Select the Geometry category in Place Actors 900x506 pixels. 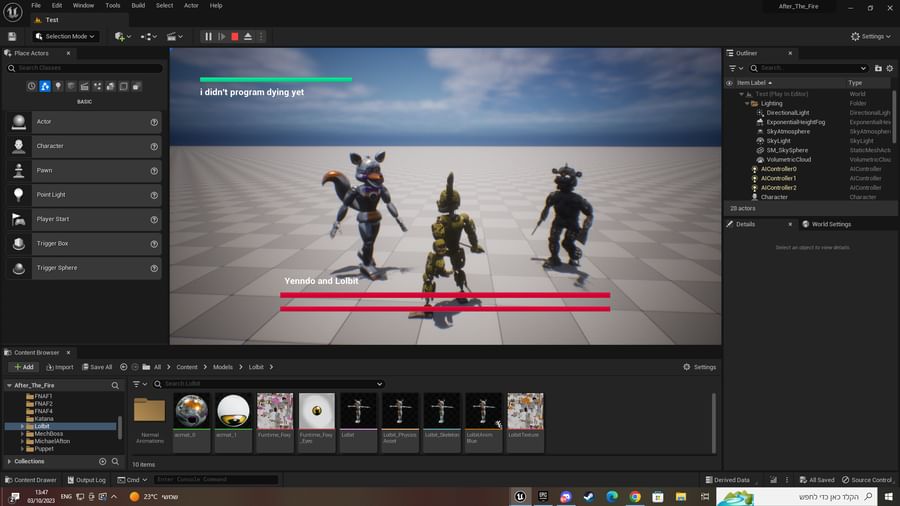coord(110,86)
